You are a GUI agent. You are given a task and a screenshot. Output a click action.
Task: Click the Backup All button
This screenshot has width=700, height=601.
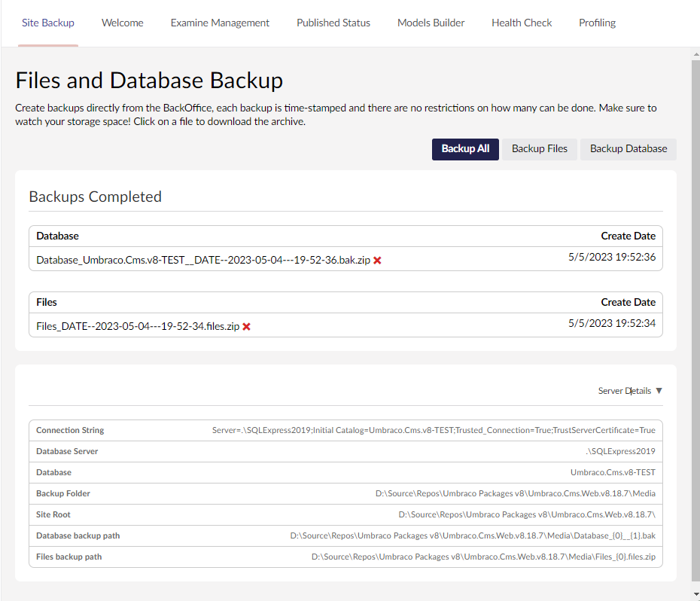point(465,149)
